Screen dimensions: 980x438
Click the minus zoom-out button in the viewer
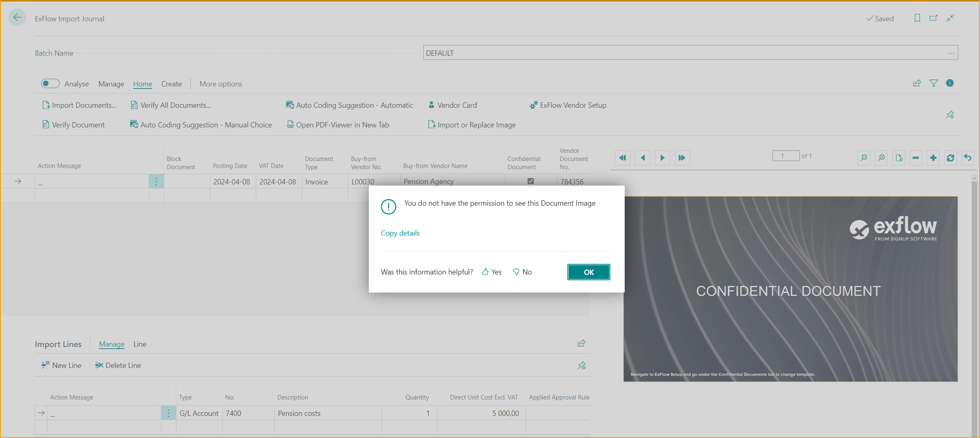click(916, 158)
